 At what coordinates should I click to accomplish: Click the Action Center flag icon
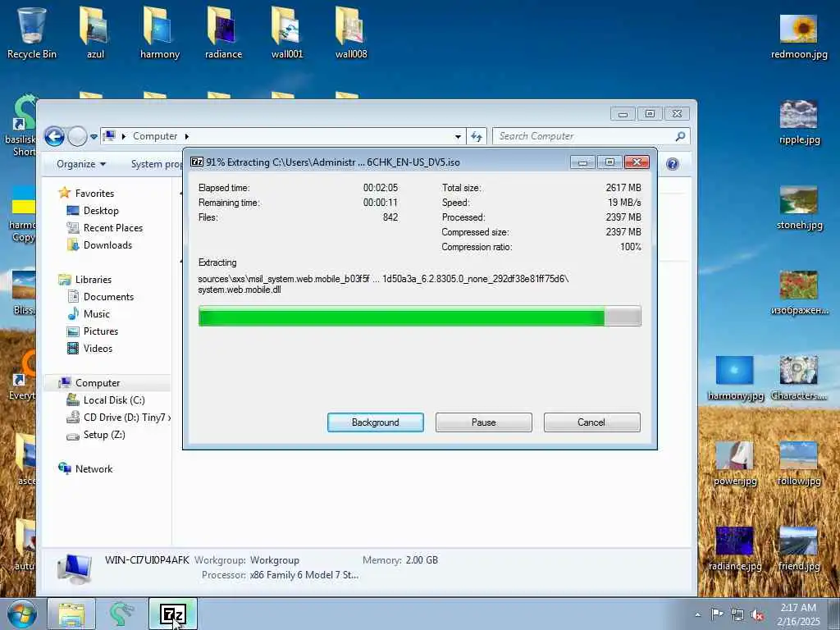point(717,614)
